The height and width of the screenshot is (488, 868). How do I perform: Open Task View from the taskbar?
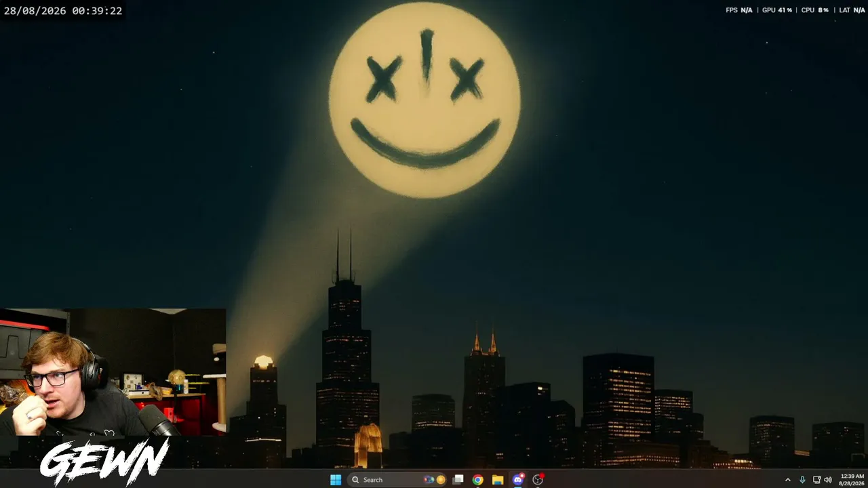[x=458, y=480]
